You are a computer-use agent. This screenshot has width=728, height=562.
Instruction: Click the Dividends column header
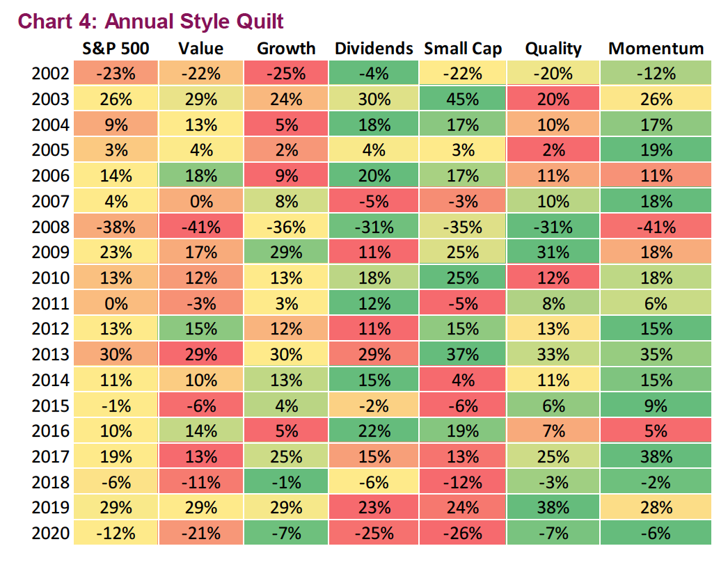373,48
